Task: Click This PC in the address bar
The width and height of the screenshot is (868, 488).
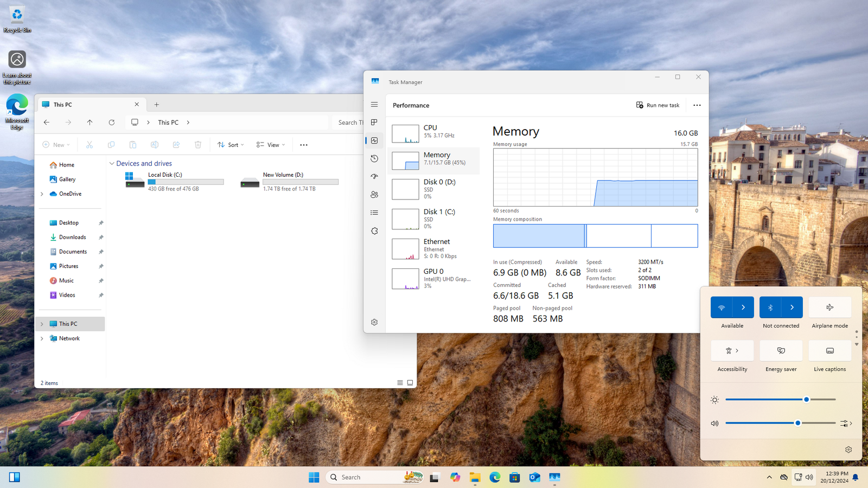Action: point(168,123)
